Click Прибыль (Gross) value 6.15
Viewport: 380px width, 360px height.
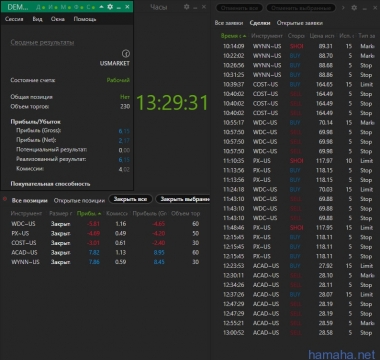tap(124, 131)
